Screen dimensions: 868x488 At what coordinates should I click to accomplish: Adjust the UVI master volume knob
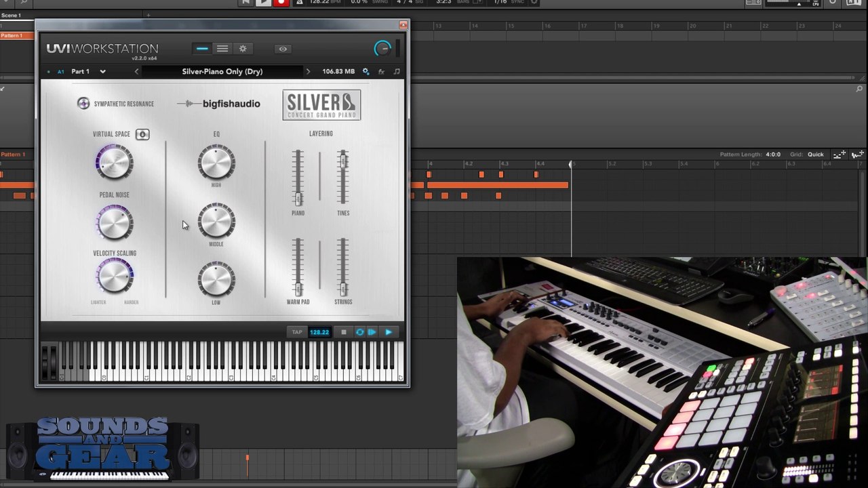[382, 48]
